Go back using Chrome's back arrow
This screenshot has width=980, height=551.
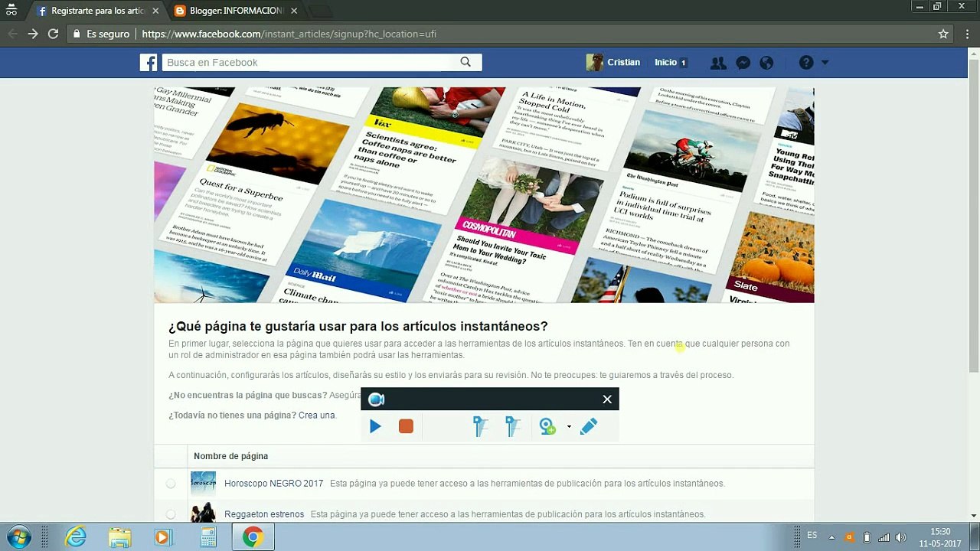(12, 34)
